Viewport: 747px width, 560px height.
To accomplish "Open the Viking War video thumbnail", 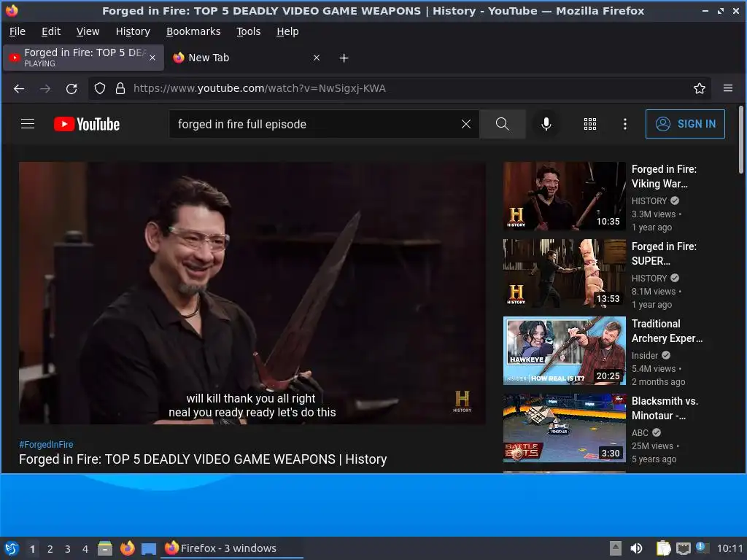I will [565, 196].
